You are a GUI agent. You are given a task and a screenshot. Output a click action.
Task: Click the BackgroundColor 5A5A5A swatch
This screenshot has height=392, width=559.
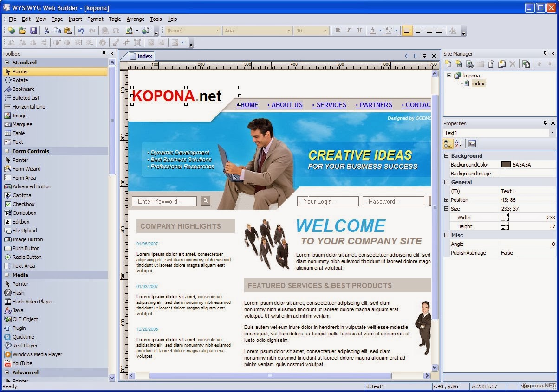click(x=506, y=165)
